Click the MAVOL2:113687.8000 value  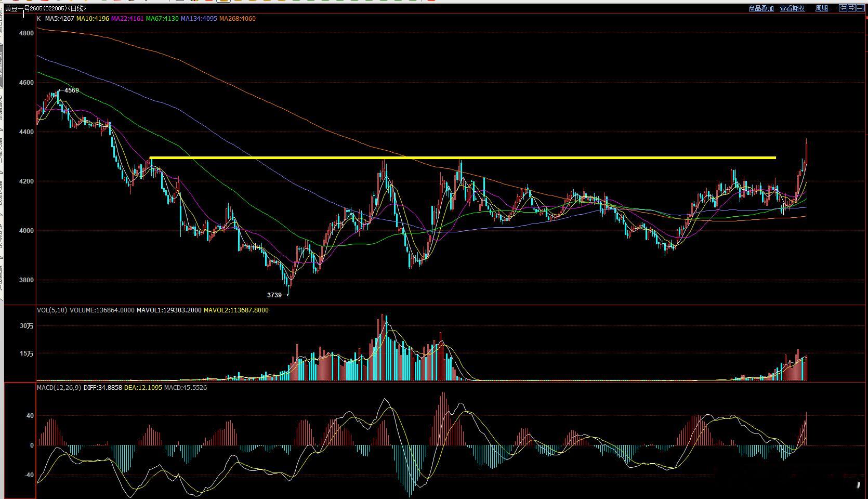236,310
